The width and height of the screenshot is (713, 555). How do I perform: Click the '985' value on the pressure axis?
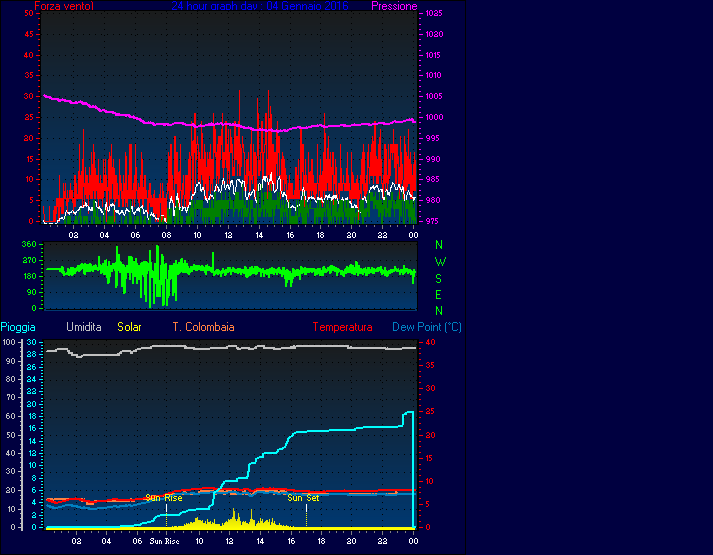coord(432,180)
